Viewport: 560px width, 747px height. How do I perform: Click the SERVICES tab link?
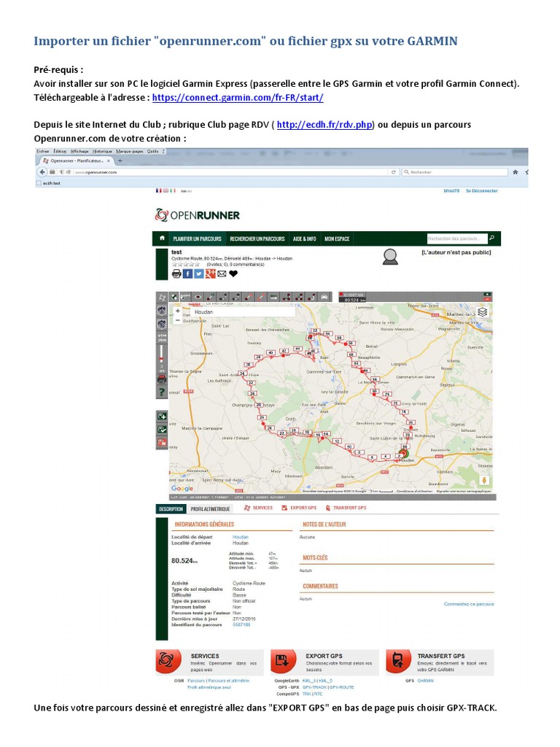[258, 508]
